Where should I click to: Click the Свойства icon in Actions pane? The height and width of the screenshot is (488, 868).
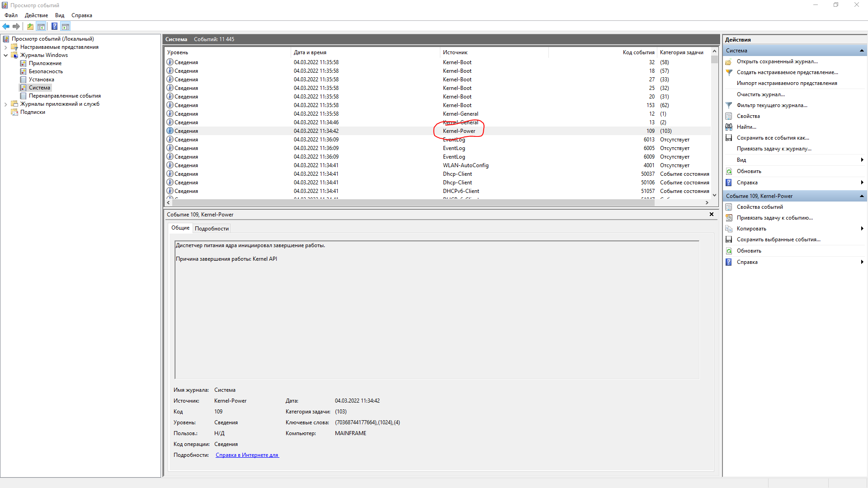pos(729,116)
